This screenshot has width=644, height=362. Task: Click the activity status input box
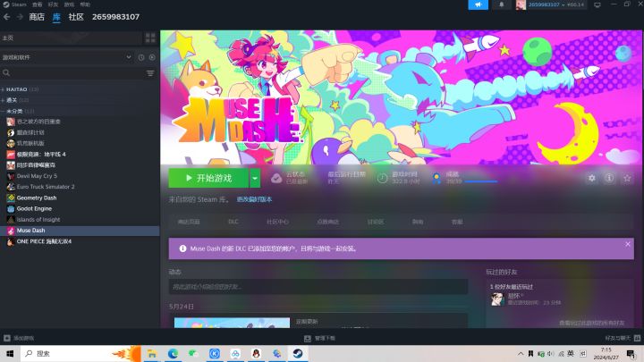click(318, 287)
